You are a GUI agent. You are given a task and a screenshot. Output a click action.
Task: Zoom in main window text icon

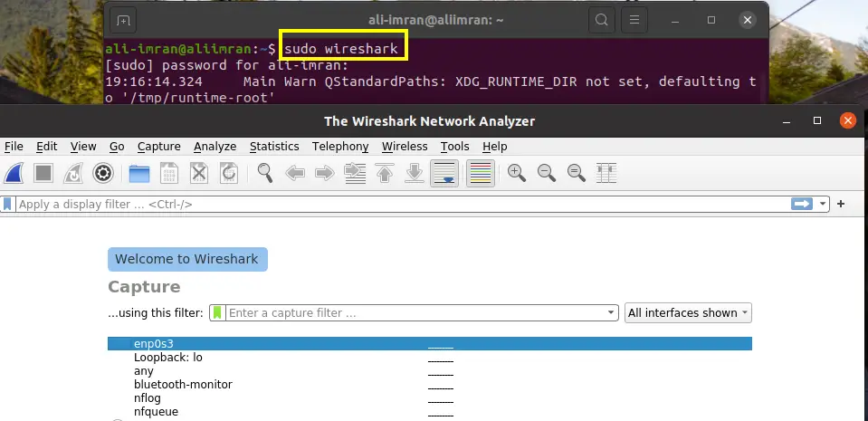tap(517, 174)
